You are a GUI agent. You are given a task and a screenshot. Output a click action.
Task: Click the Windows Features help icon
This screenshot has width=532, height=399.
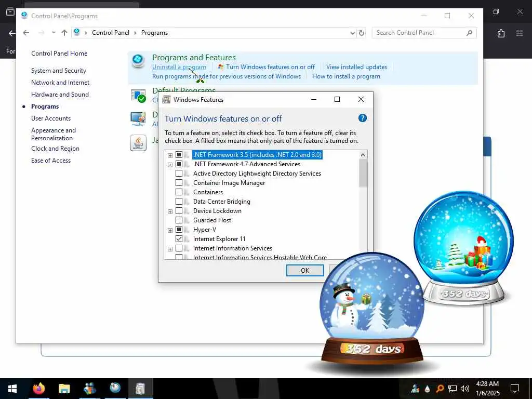(362, 118)
